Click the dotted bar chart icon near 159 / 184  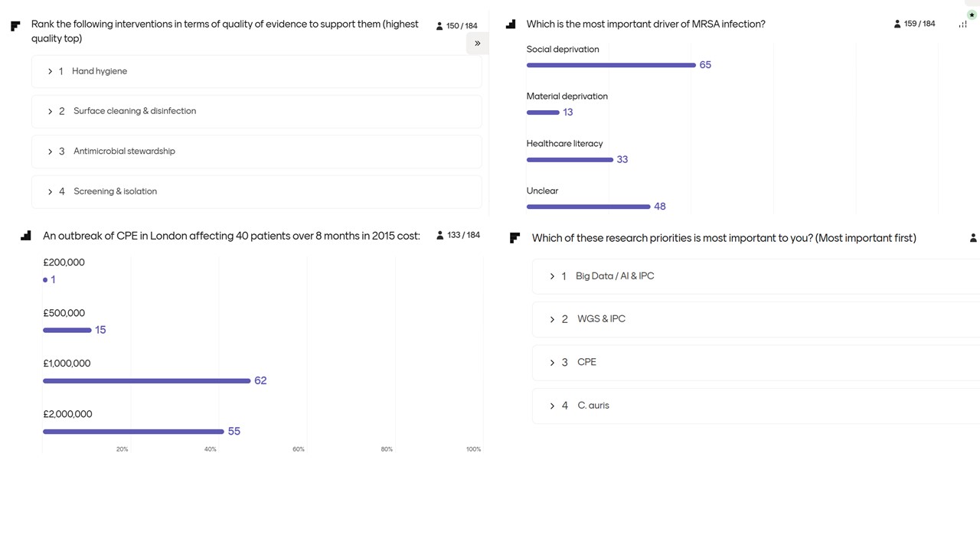pyautogui.click(x=962, y=24)
